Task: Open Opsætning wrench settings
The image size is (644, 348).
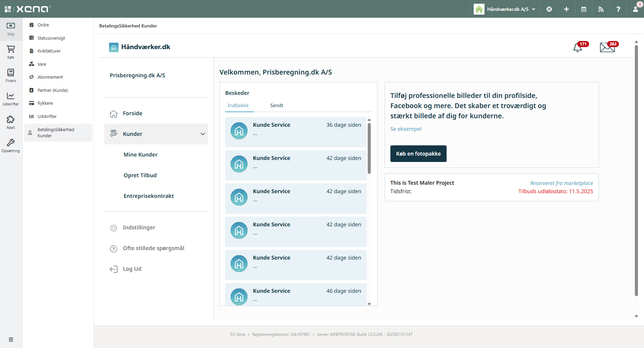Action: 11,146
